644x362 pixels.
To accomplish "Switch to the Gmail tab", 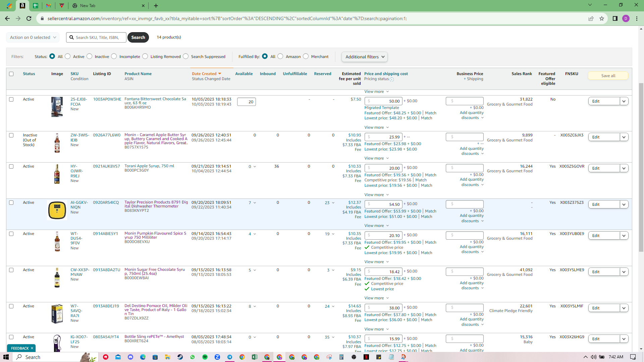I will click(x=49, y=6).
